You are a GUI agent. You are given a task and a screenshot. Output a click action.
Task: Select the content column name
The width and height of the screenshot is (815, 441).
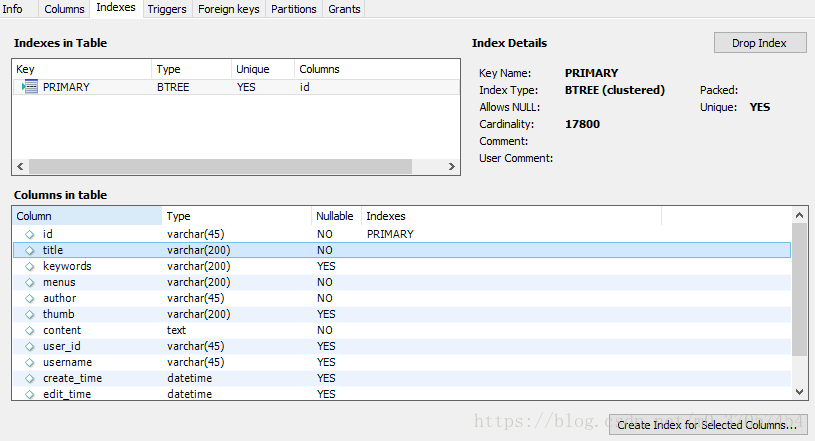(x=62, y=330)
